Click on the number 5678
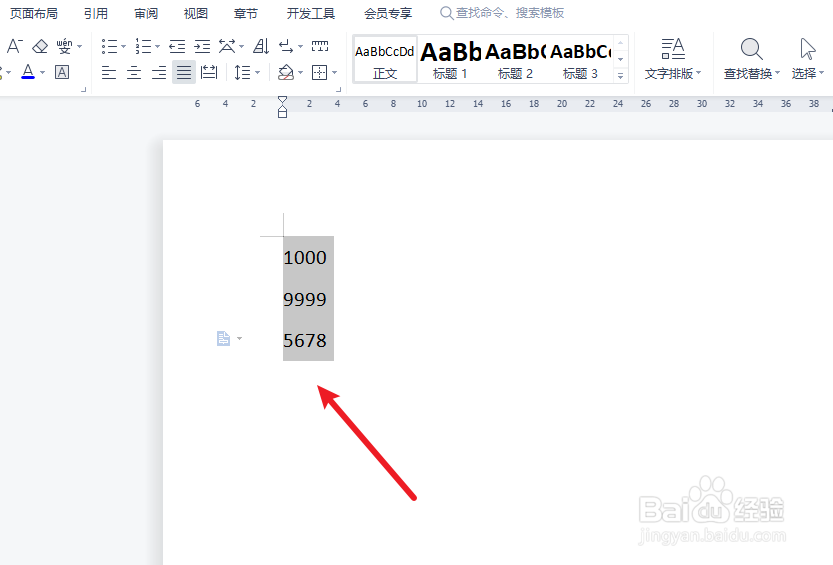 coord(305,340)
